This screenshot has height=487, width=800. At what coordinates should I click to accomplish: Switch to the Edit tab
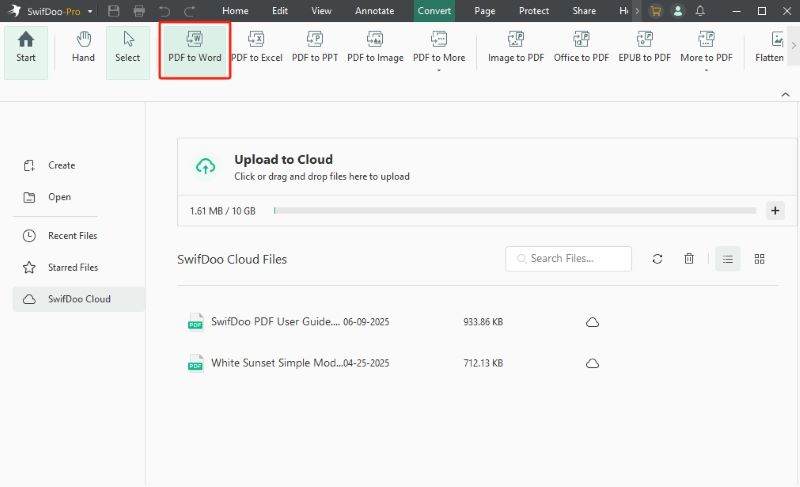tap(280, 11)
